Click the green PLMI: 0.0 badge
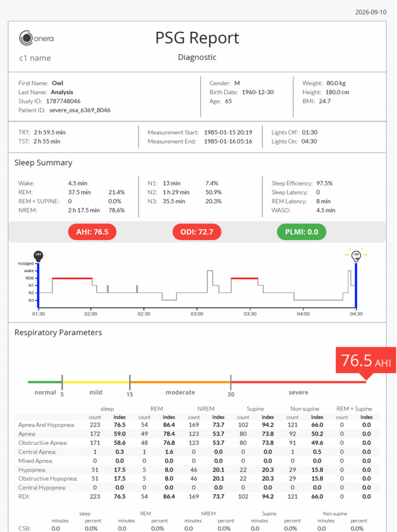The width and height of the screenshot is (397, 532). [302, 232]
